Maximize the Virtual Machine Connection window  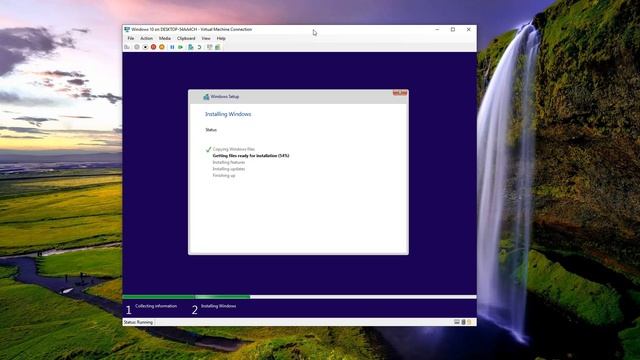[x=453, y=29]
